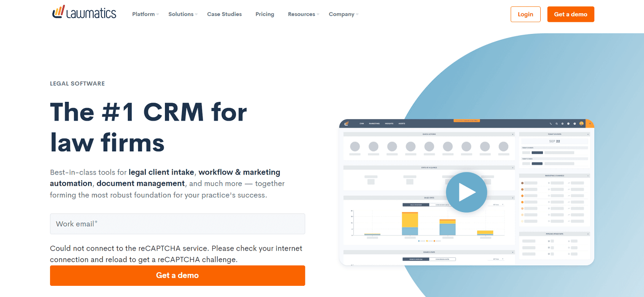
Task: Focus the Work email input field
Action: (x=178, y=224)
